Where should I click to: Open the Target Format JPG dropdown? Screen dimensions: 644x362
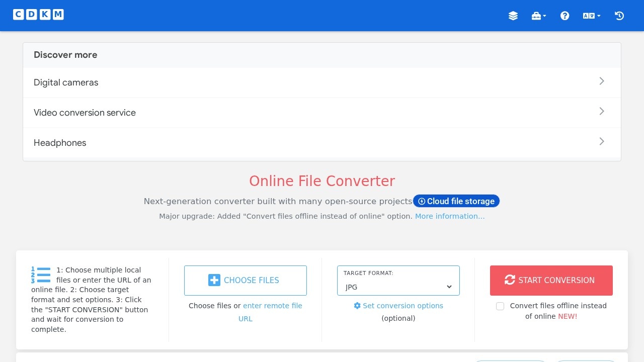398,287
